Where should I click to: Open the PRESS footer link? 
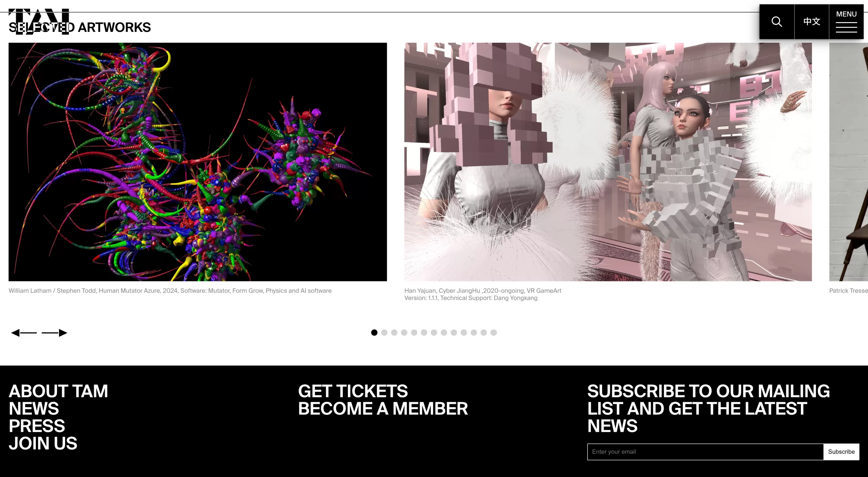coord(37,426)
